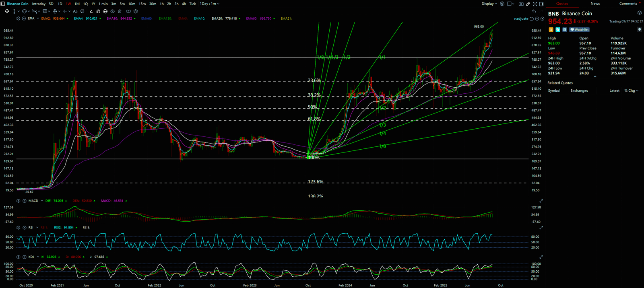The width and height of the screenshot is (644, 288).
Task: Toggle the lock drawings icon
Action: pyautogui.click(x=105, y=11)
